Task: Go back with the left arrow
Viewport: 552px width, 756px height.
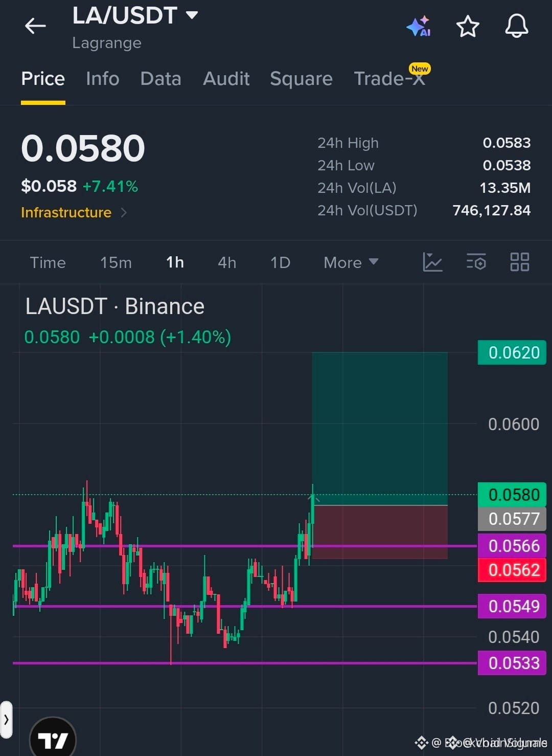Action: click(x=35, y=26)
